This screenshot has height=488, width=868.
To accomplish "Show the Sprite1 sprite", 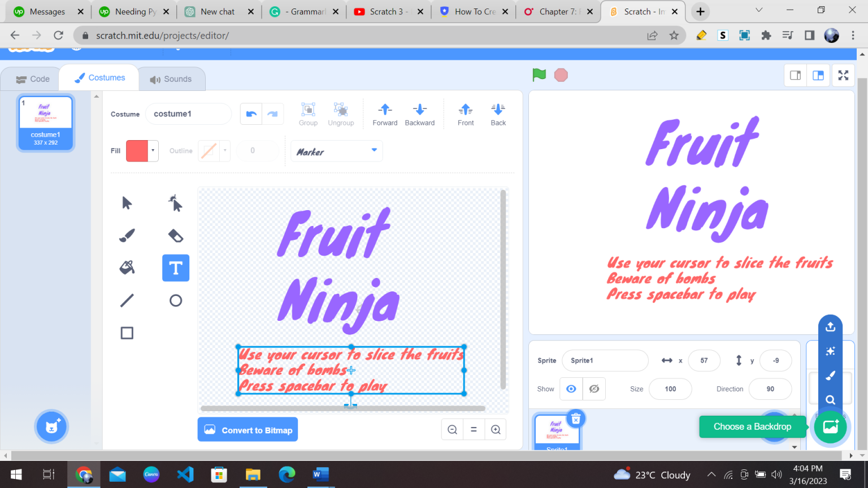I will click(571, 389).
